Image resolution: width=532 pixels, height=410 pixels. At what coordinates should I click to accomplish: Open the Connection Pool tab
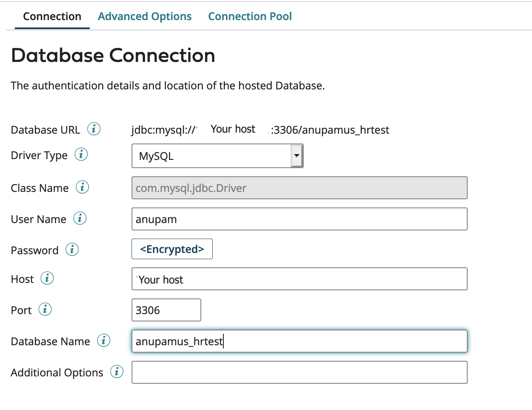[250, 16]
